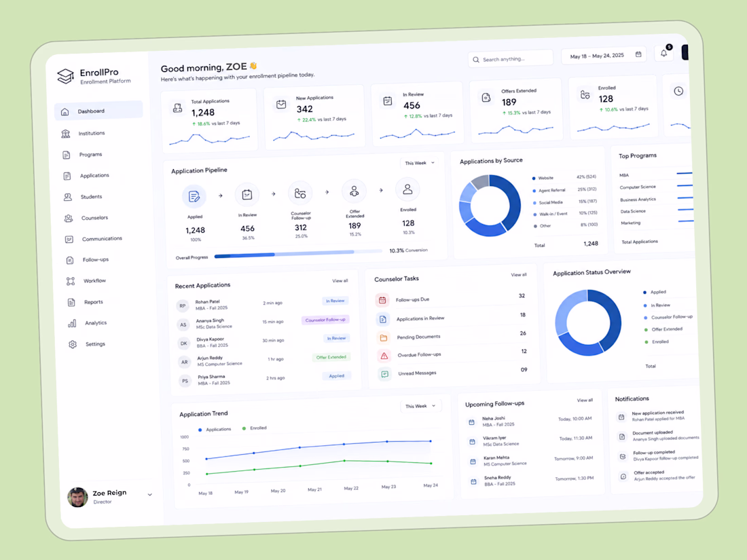Open Institutions in the sidebar
Viewport: 747px width, 560px height.
(x=92, y=133)
